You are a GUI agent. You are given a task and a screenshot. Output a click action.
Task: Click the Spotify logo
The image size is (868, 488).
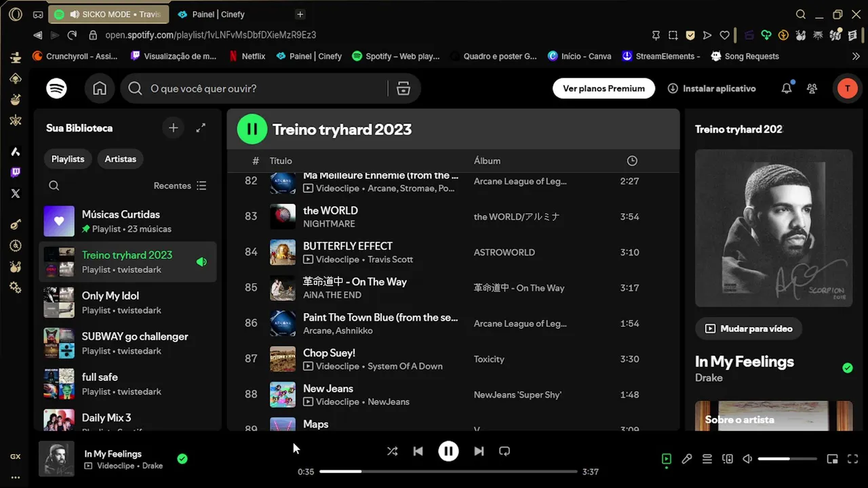coord(56,89)
